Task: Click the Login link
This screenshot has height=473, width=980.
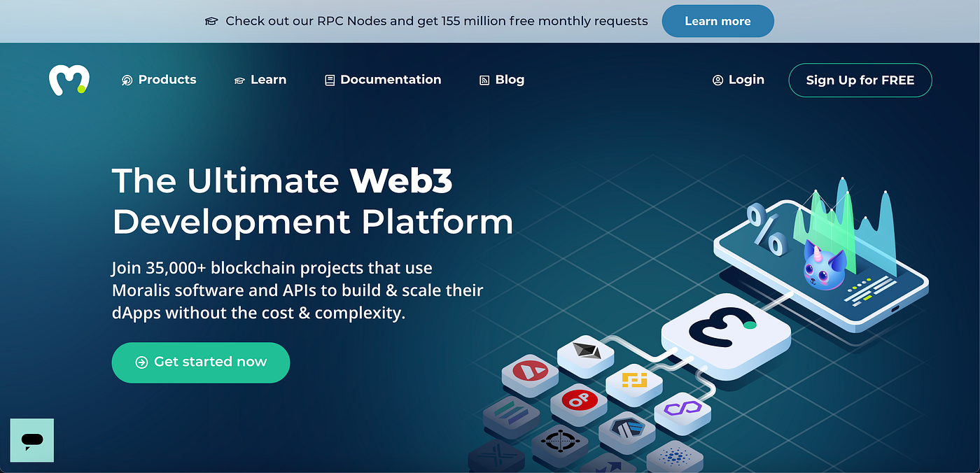Action: 738,80
